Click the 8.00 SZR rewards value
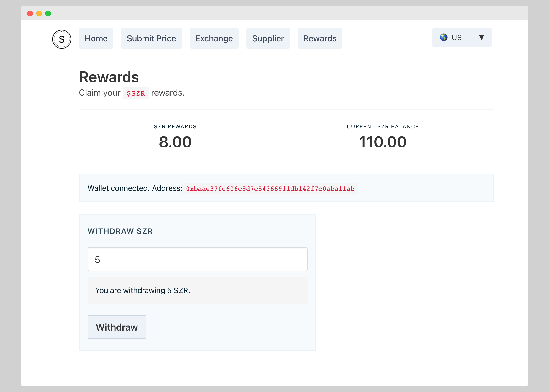Screen dimensions: 549x392 click(175, 142)
